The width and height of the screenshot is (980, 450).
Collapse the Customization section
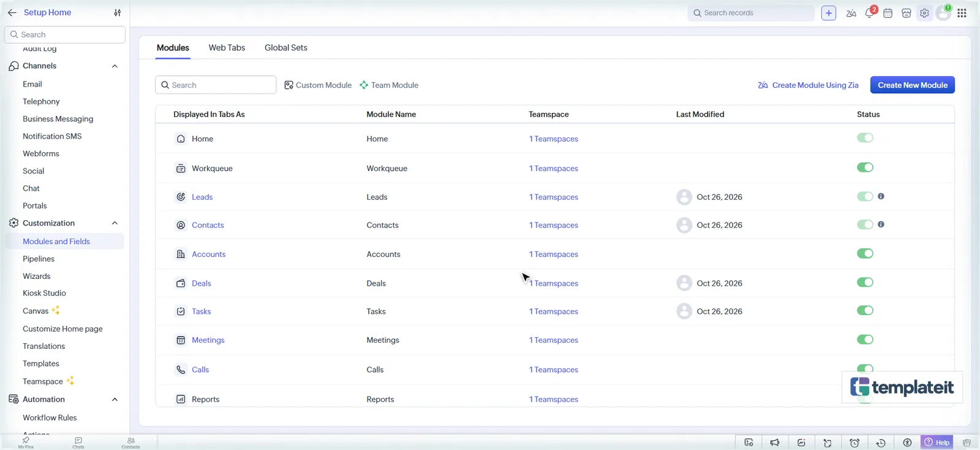115,223
